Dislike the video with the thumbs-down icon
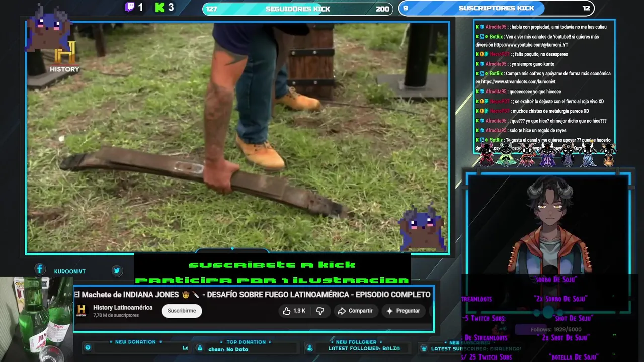The height and width of the screenshot is (362, 644). pos(320,311)
